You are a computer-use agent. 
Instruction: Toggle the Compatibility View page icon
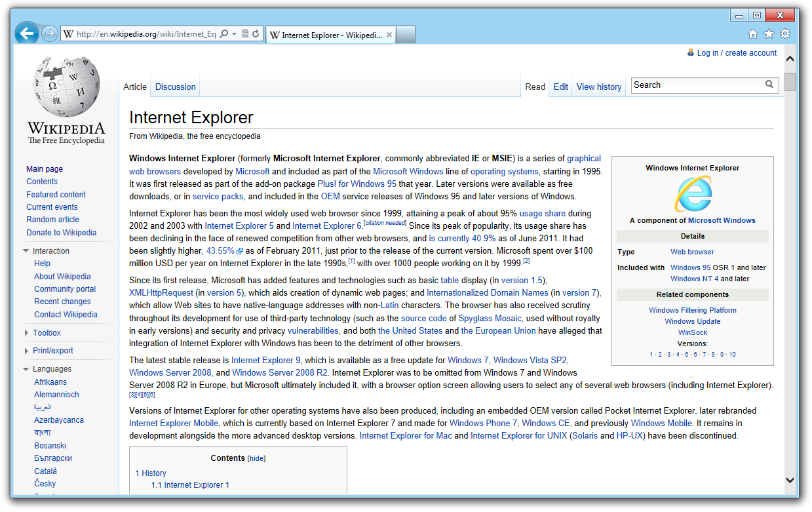(x=245, y=34)
